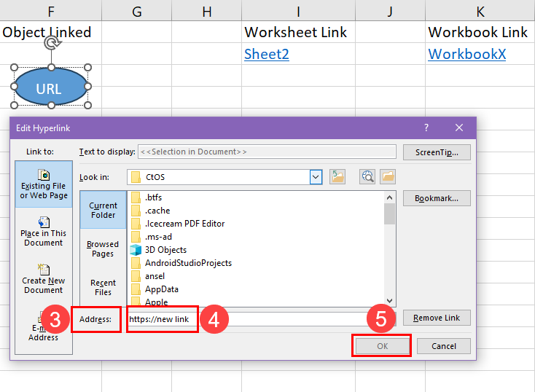Click the Object Linked cell
The image size is (535, 392).
[51, 32]
